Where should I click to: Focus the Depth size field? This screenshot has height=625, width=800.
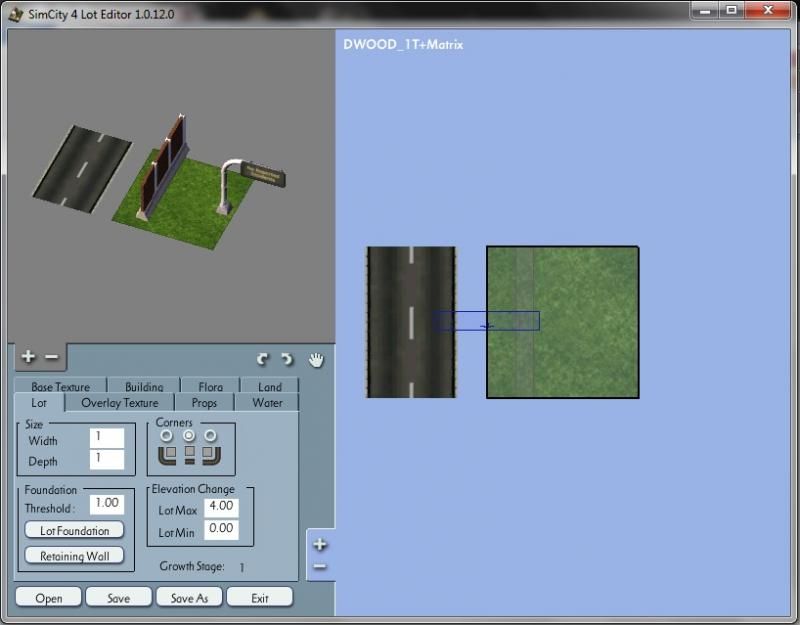(107, 459)
